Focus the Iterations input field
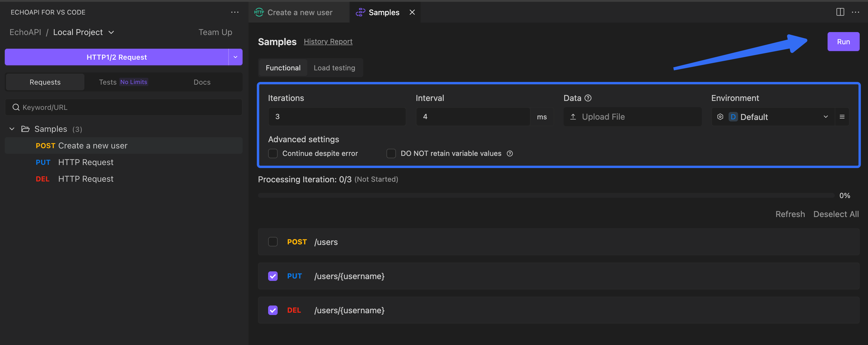Screen dimensions: 868x345 click(336, 117)
